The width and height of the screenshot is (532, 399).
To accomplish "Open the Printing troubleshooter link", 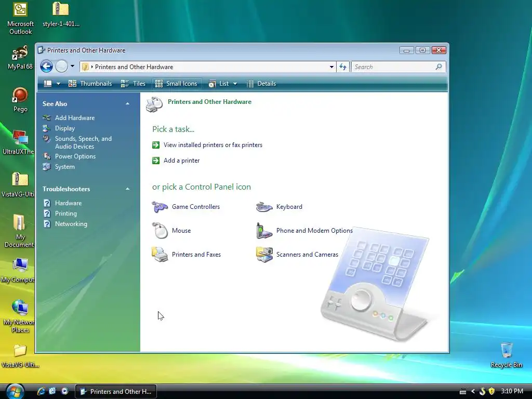I will pyautogui.click(x=66, y=214).
